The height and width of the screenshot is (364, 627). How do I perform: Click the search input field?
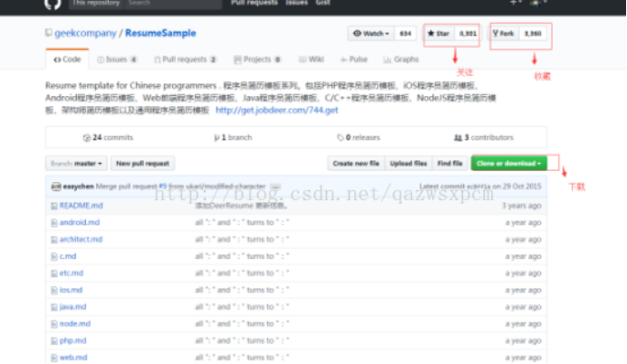(x=174, y=4)
